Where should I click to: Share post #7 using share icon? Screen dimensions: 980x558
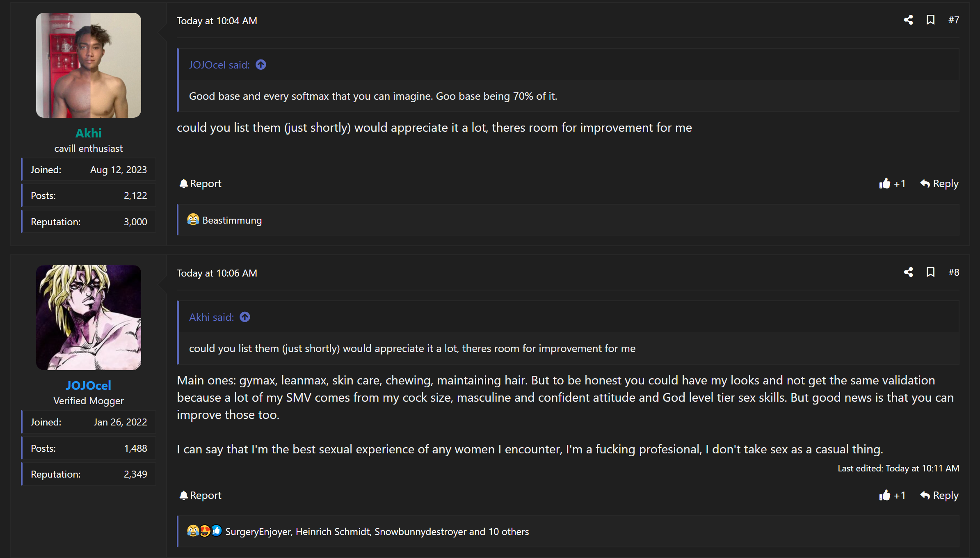click(x=908, y=20)
